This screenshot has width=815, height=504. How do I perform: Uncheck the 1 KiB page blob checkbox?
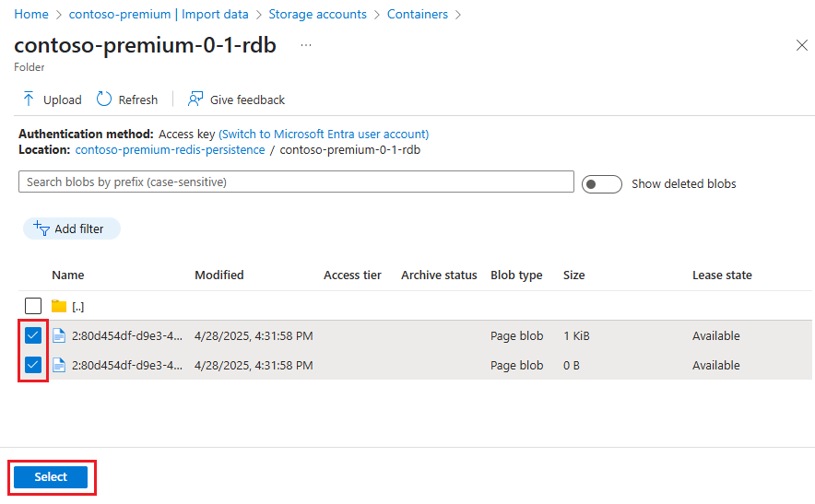click(33, 335)
